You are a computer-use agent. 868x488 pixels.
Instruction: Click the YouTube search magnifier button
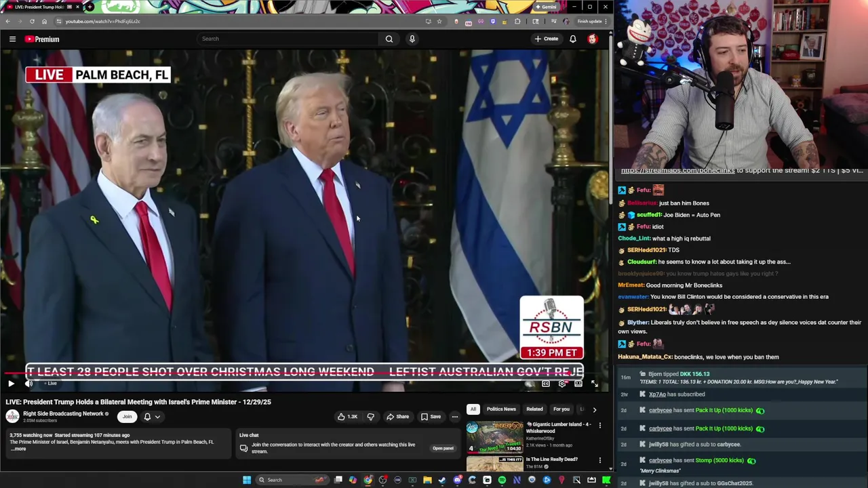(x=389, y=39)
